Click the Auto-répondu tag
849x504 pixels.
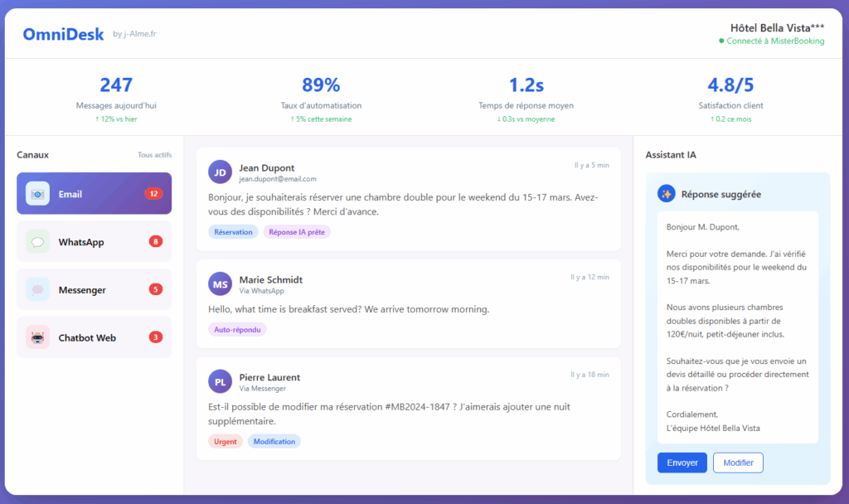coord(237,329)
